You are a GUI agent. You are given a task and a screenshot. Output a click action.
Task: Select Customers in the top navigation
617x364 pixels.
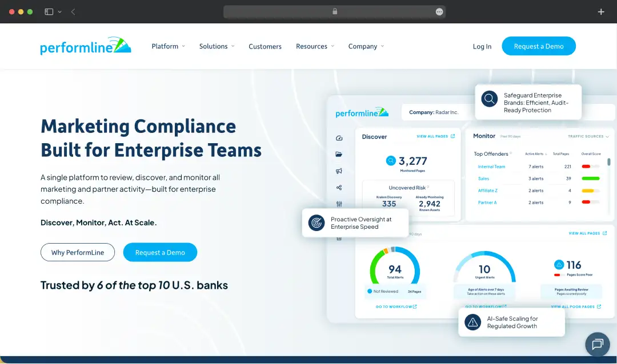coord(265,46)
